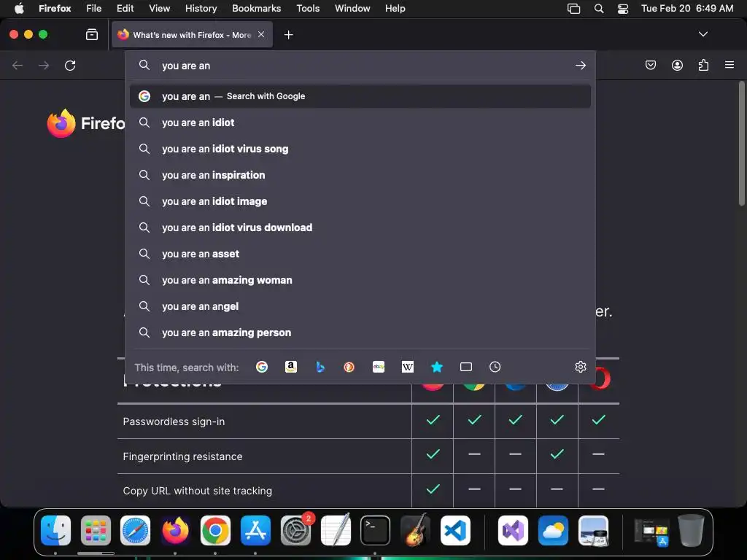Click the address bar input text
747x560 pixels.
click(x=186, y=66)
